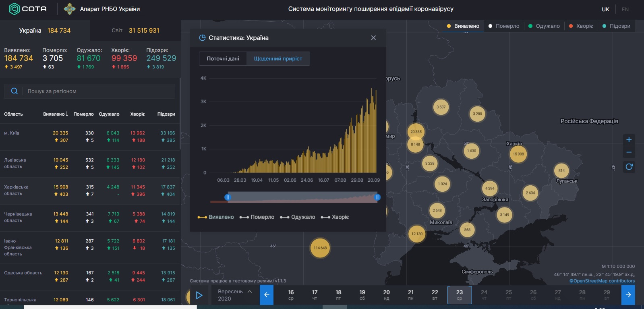Click the COTA logo icon
644x309 pixels.
(x=14, y=9)
